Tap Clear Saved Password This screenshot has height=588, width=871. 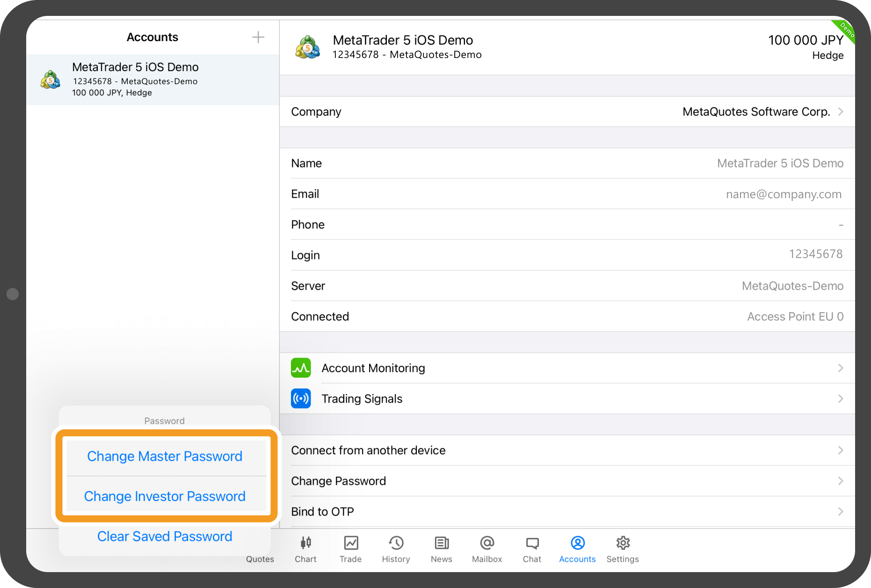click(165, 537)
